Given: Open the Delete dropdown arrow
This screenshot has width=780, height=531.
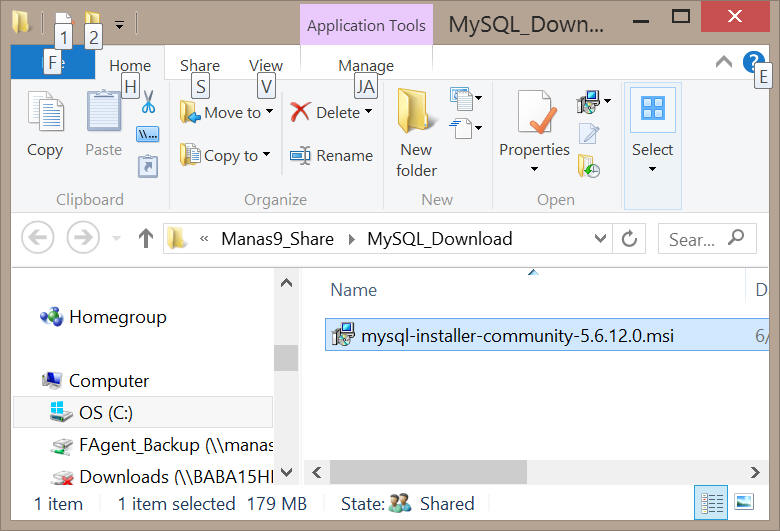Looking at the screenshot, I should click(369, 111).
